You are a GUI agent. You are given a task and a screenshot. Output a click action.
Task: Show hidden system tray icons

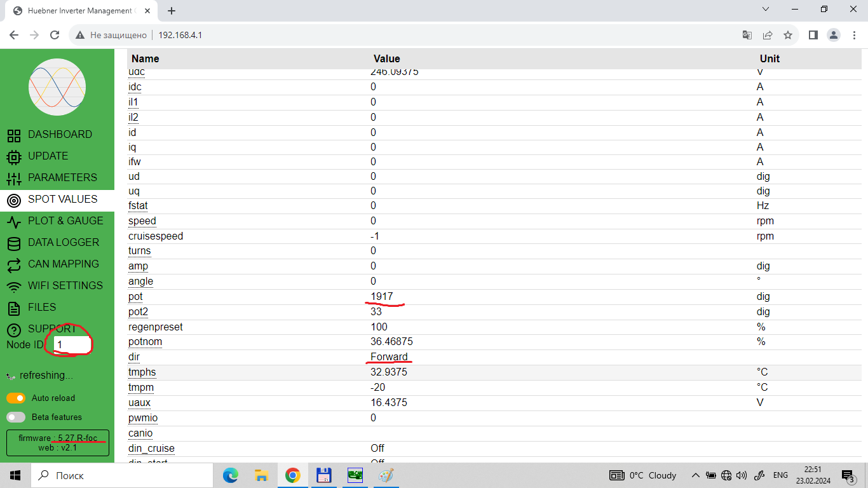click(695, 475)
